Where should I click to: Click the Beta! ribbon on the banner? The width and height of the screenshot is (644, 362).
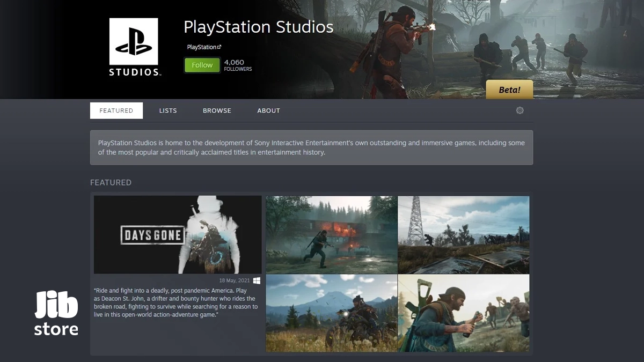coord(509,90)
